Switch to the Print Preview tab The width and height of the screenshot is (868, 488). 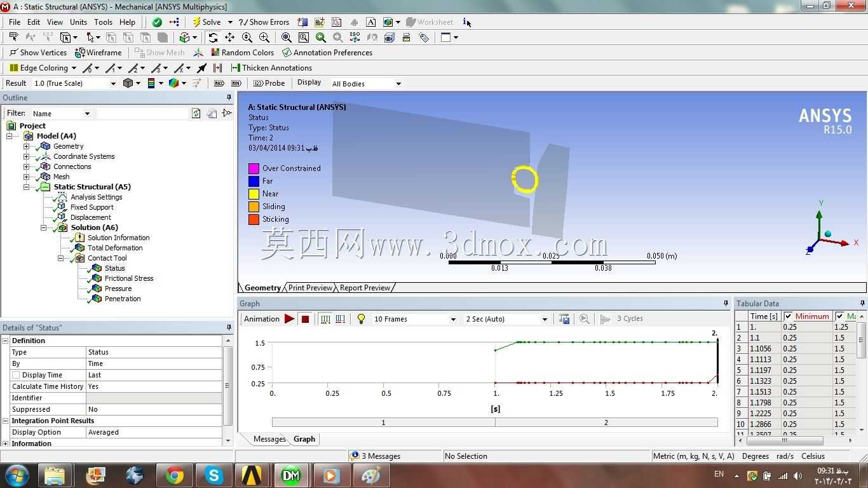[310, 288]
